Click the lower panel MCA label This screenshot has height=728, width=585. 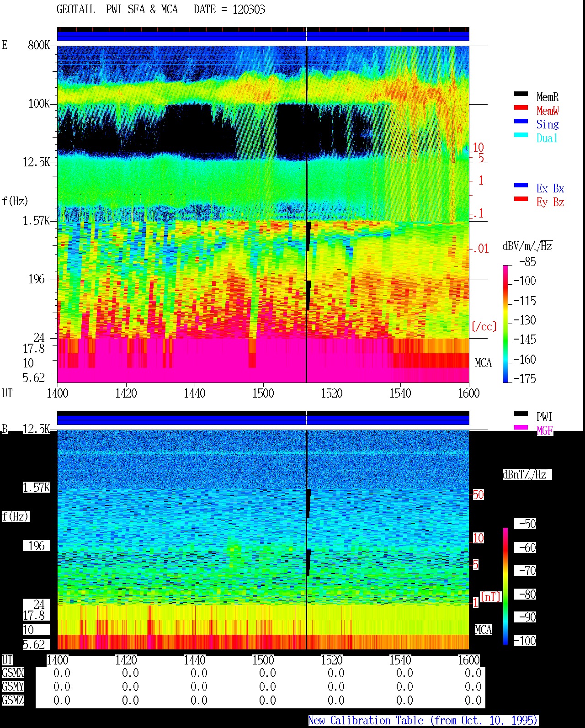[x=483, y=630]
